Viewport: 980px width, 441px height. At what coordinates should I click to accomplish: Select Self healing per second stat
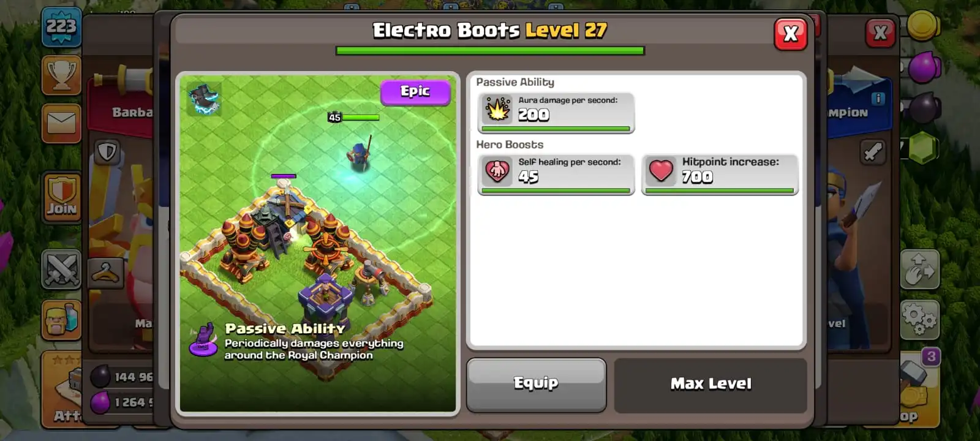click(556, 175)
